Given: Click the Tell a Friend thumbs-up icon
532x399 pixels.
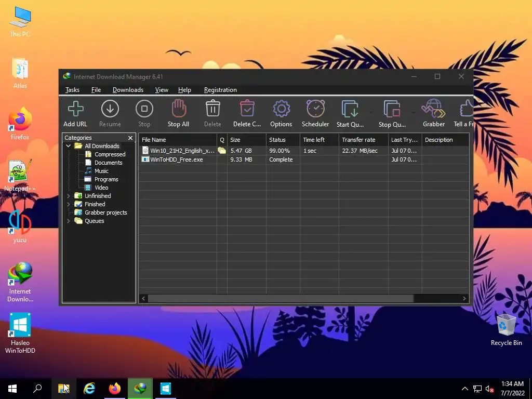Looking at the screenshot, I should point(467,109).
